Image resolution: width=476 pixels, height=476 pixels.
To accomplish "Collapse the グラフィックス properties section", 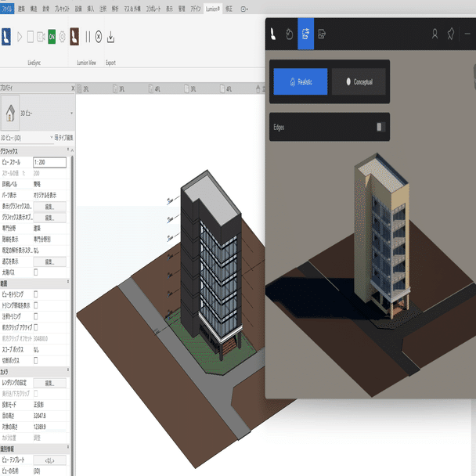I will 68,150.
